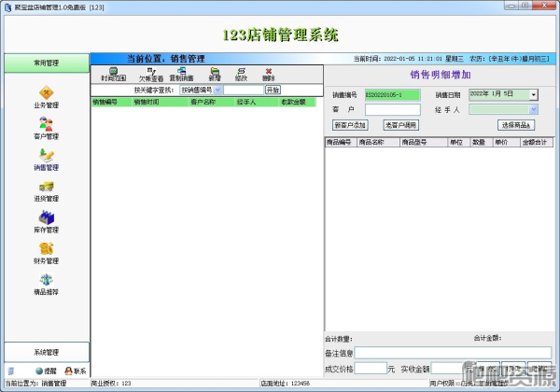The height and width of the screenshot is (392, 560).
Task: Go to 进货管理 module
Action: tap(46, 189)
